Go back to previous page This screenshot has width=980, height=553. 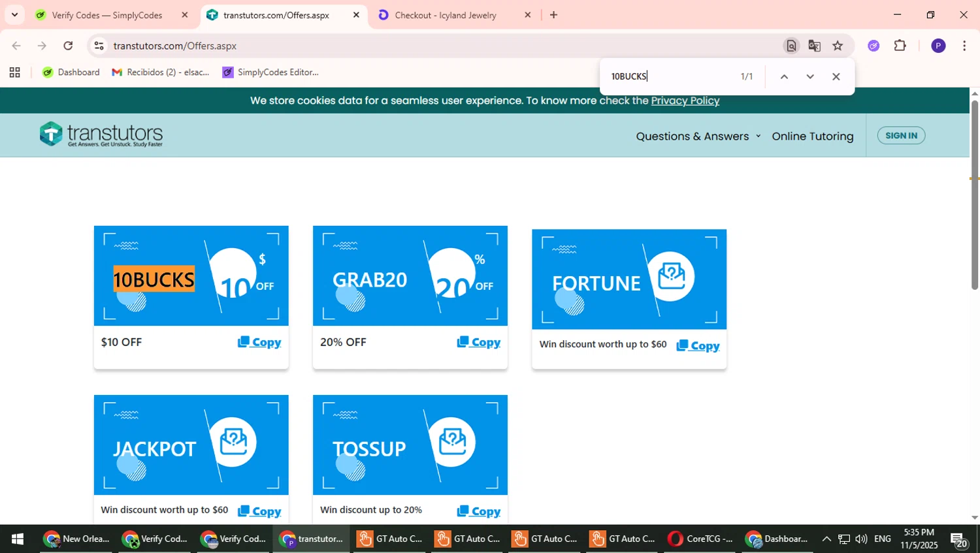coord(16,46)
